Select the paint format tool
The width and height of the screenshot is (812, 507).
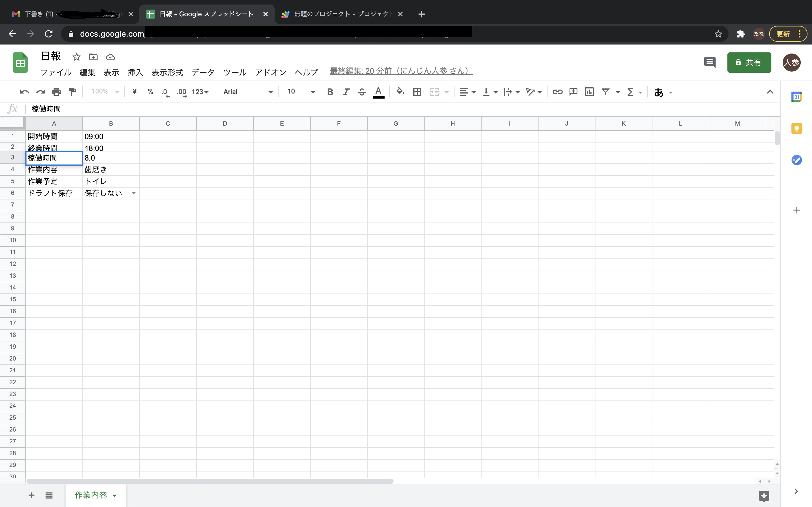coord(72,92)
